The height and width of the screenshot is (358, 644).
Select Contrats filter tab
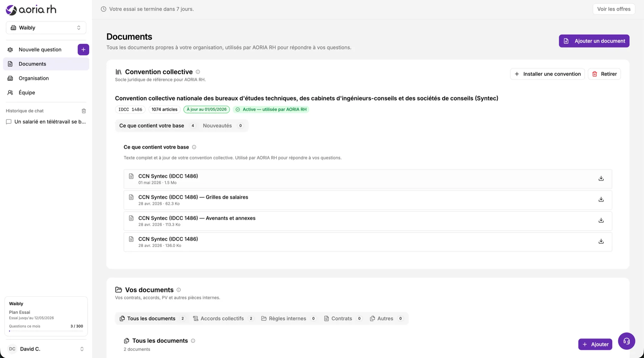tap(343, 319)
